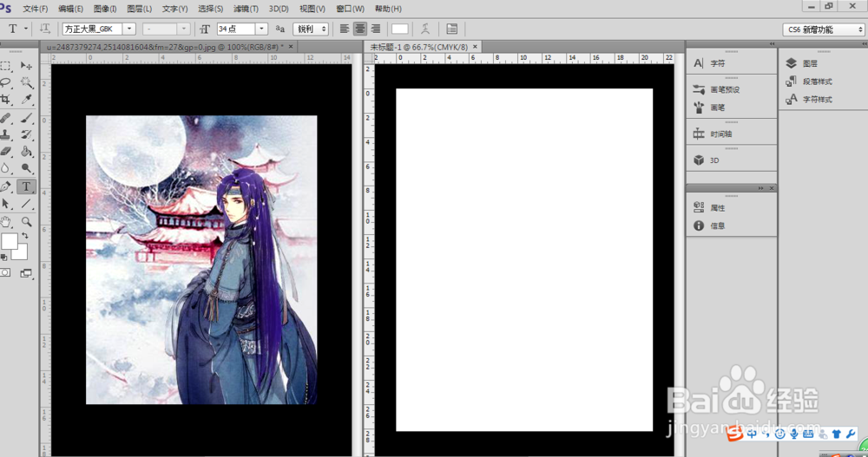Screen dimensions: 868x457
Task: Open the 帮助(H) menu
Action: [x=388, y=9]
